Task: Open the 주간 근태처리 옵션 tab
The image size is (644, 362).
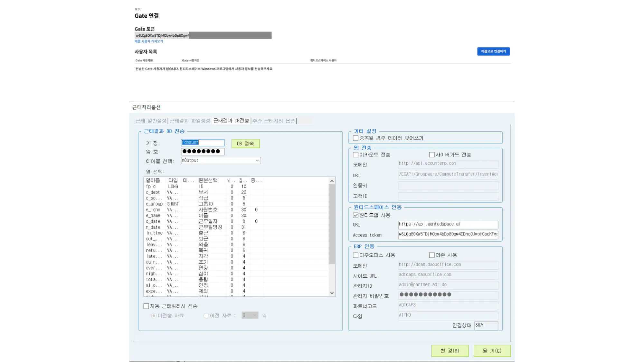Action: click(x=273, y=121)
